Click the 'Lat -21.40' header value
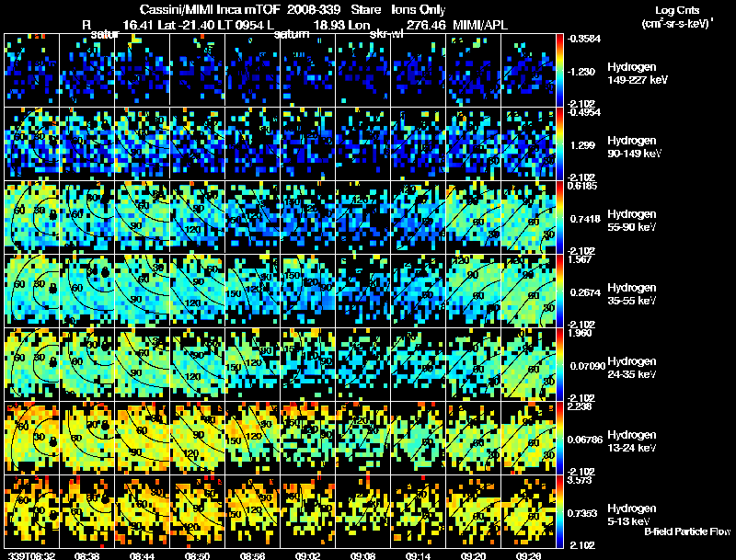 (x=188, y=25)
